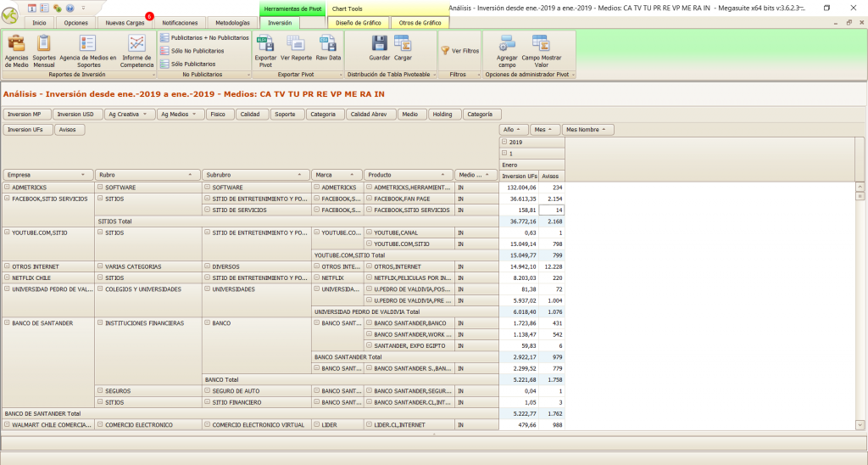Expand Reportes de Inversión group launcher
Viewport: 868px width, 465px height.
(153, 75)
